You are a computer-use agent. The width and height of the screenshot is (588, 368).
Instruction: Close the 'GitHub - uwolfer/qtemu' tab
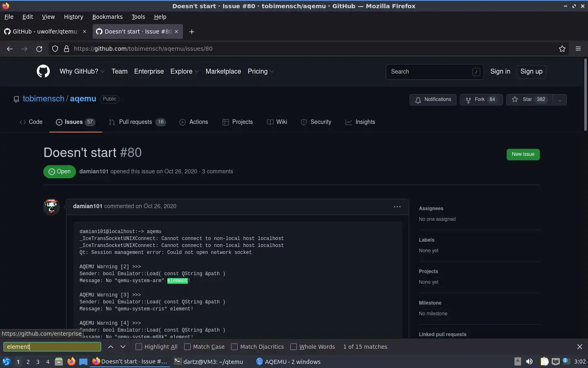point(85,31)
